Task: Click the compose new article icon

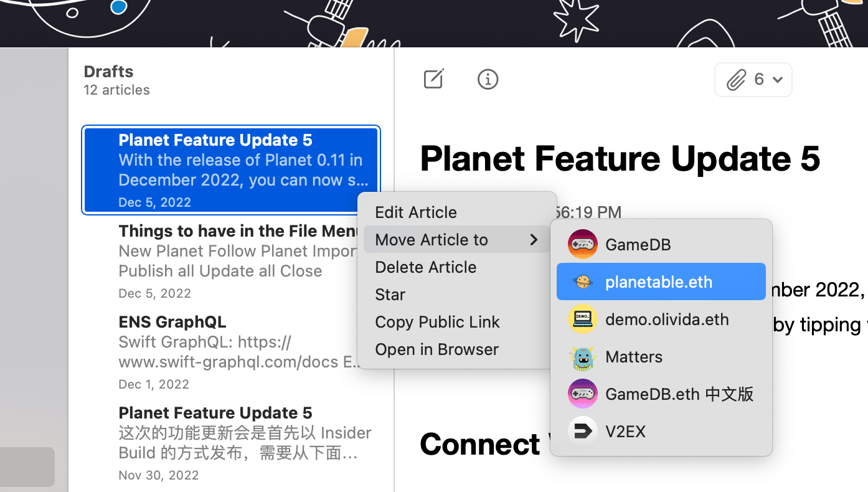Action: click(433, 79)
